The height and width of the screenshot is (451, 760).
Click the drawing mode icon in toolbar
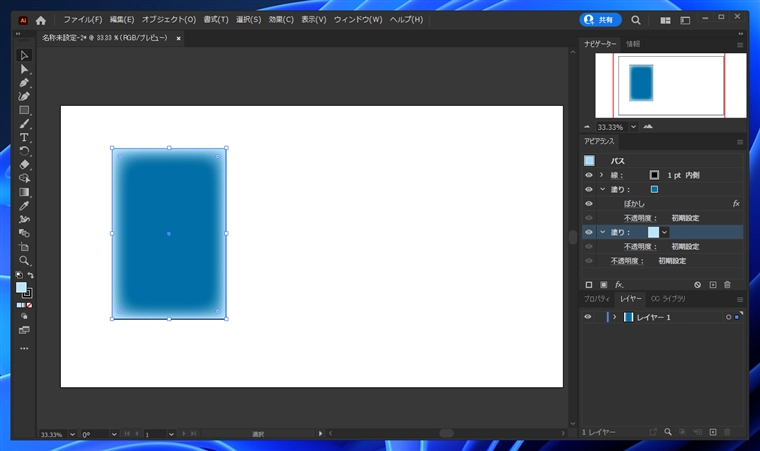click(x=24, y=316)
